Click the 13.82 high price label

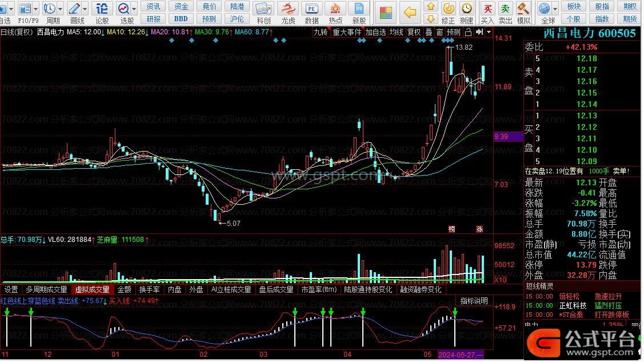pos(463,47)
